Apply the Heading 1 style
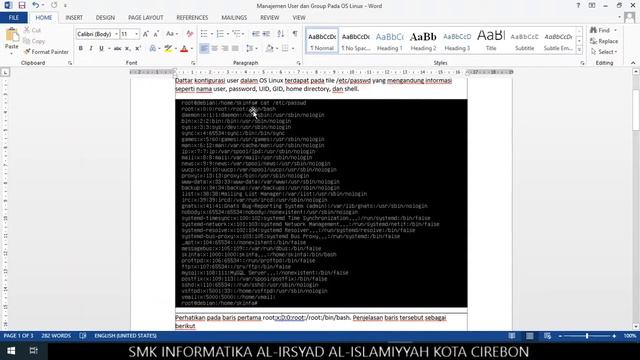Screen dimensions: 640x360 coord(389,40)
